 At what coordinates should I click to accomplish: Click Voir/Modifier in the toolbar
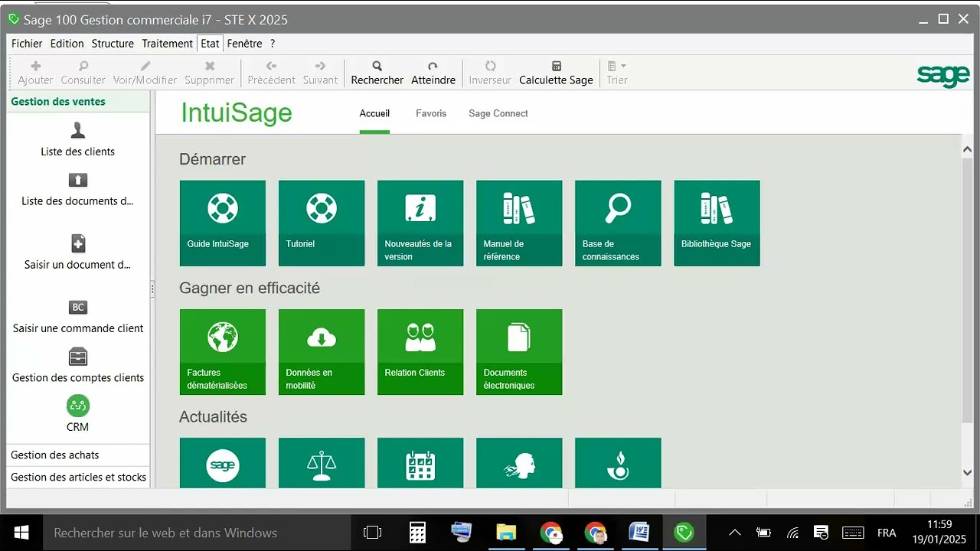(x=145, y=73)
